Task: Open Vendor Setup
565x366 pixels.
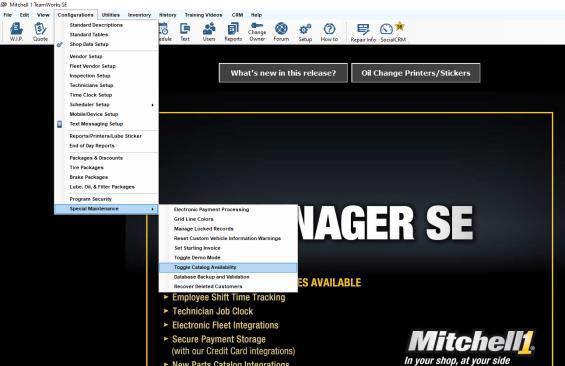Action: point(106,57)
